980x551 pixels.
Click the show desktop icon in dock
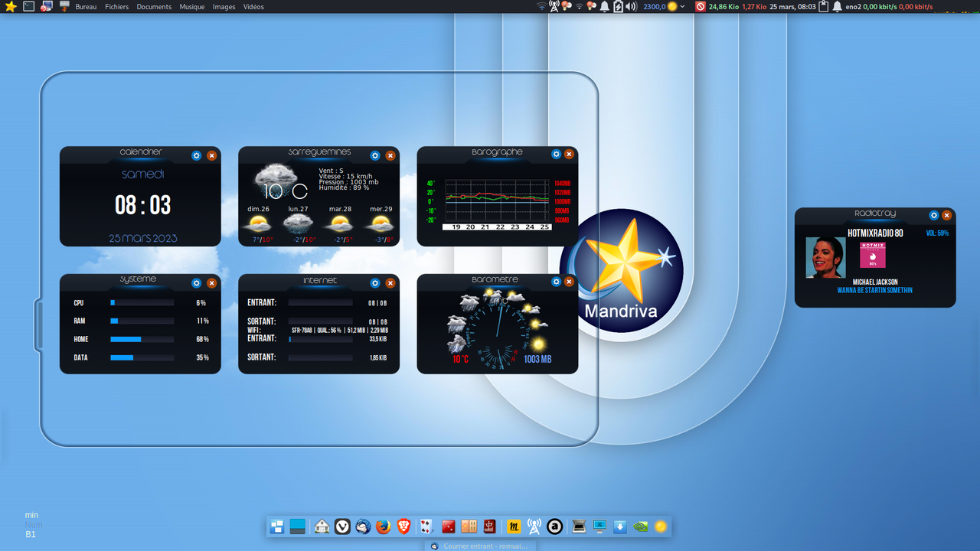pyautogui.click(x=298, y=527)
